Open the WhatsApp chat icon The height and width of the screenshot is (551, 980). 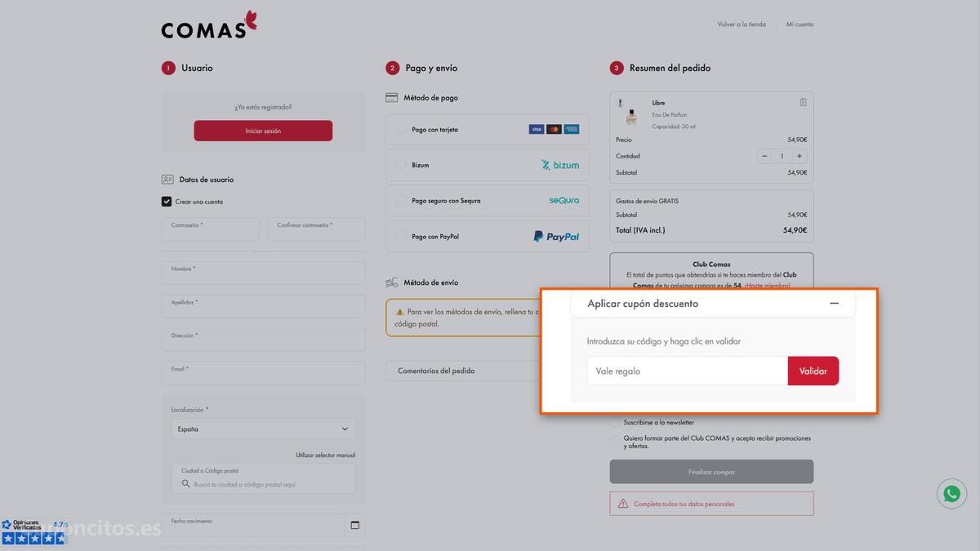(951, 494)
